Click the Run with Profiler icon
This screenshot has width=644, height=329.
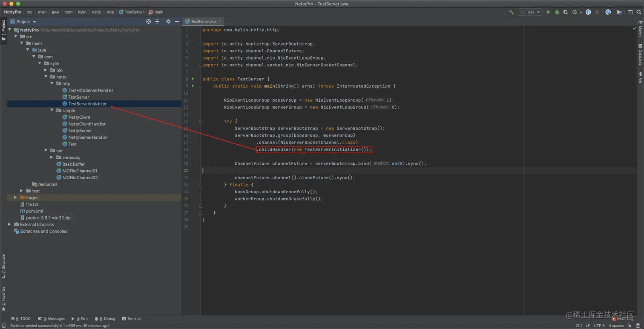click(575, 12)
